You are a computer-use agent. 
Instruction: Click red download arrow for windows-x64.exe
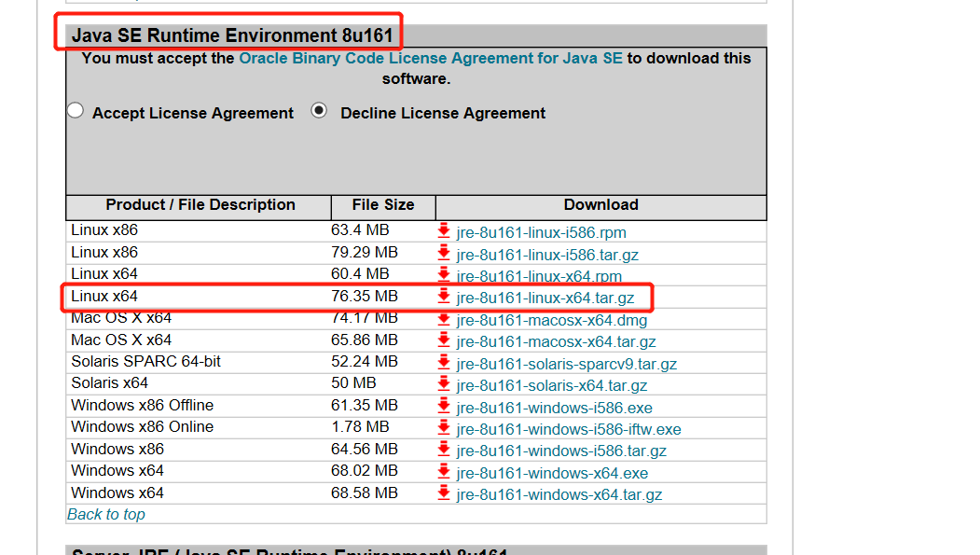(444, 471)
